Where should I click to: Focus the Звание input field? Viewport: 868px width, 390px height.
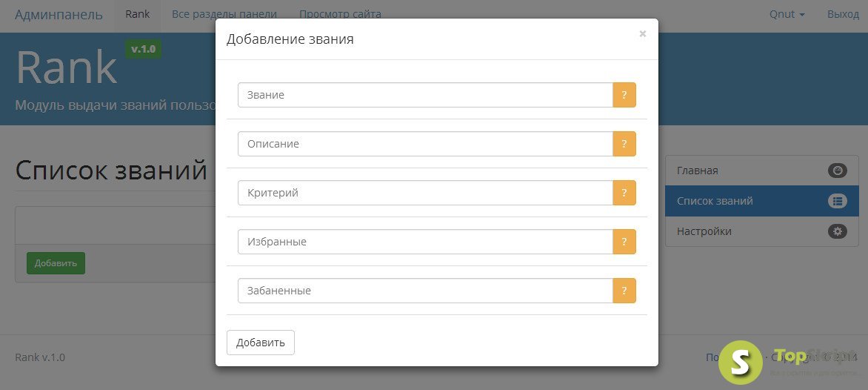point(425,95)
